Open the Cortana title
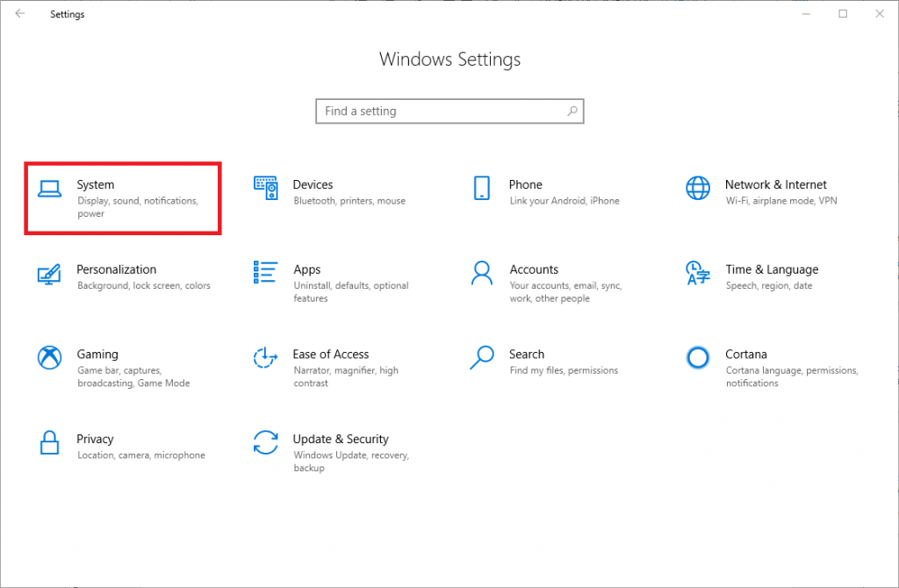This screenshot has width=899, height=588. pyautogui.click(x=745, y=355)
